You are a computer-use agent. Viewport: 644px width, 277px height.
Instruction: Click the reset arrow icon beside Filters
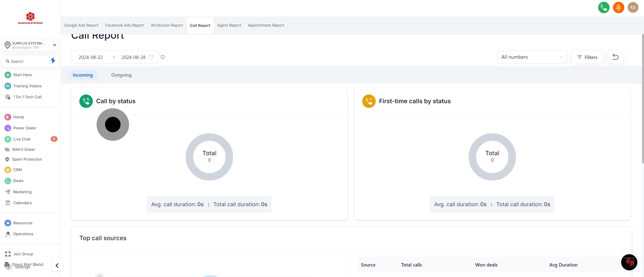tap(615, 57)
